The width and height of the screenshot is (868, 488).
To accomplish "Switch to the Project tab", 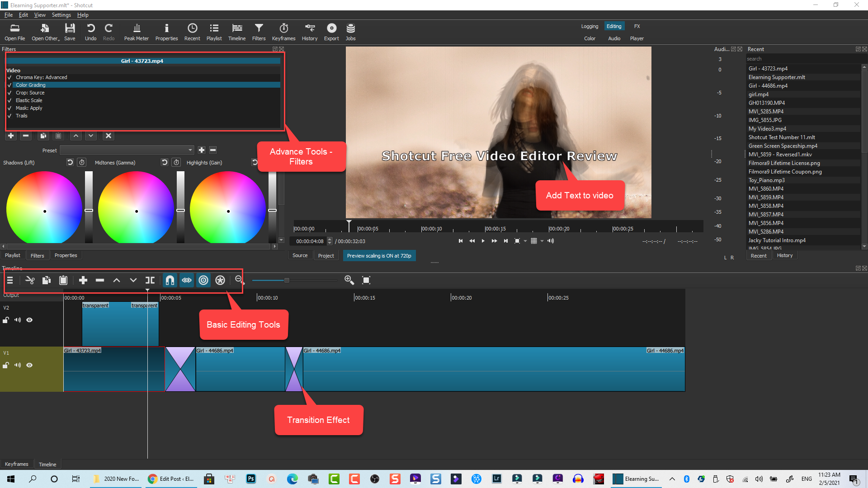I will pyautogui.click(x=326, y=256).
